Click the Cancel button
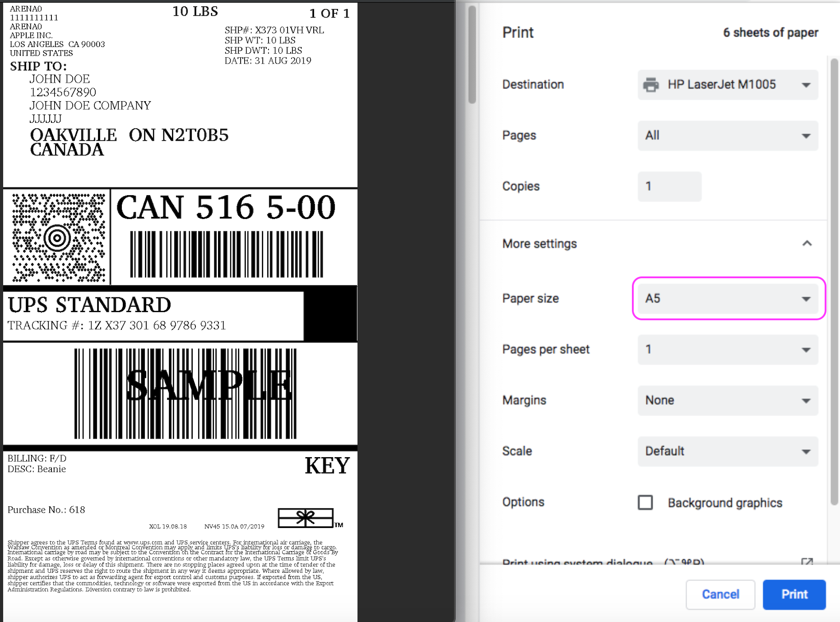 pos(720,594)
